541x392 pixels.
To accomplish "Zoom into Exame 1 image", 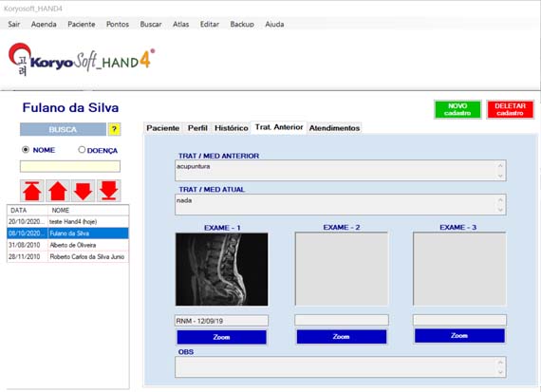I will tap(221, 337).
